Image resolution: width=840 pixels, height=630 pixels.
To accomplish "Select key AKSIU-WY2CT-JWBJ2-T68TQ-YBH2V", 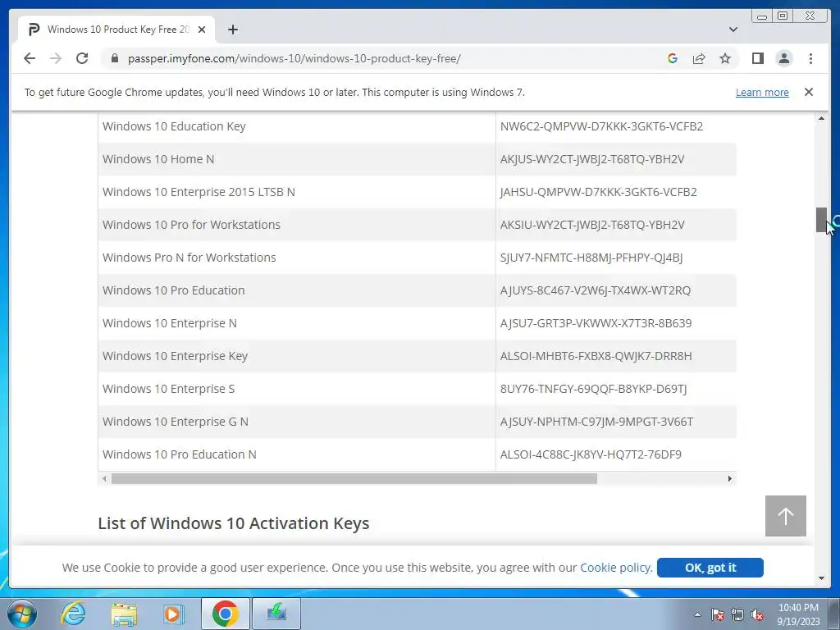I will (x=592, y=225).
